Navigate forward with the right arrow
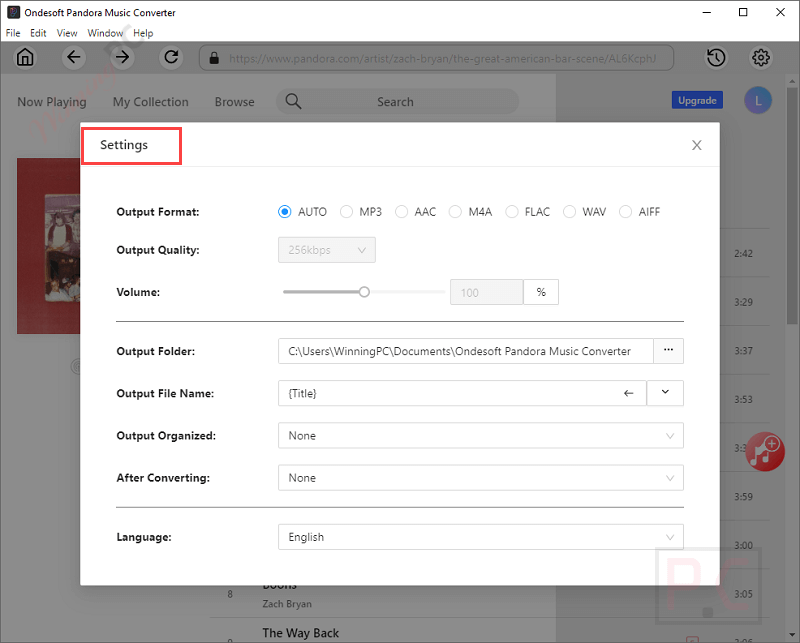The height and width of the screenshot is (643, 800). click(x=122, y=57)
